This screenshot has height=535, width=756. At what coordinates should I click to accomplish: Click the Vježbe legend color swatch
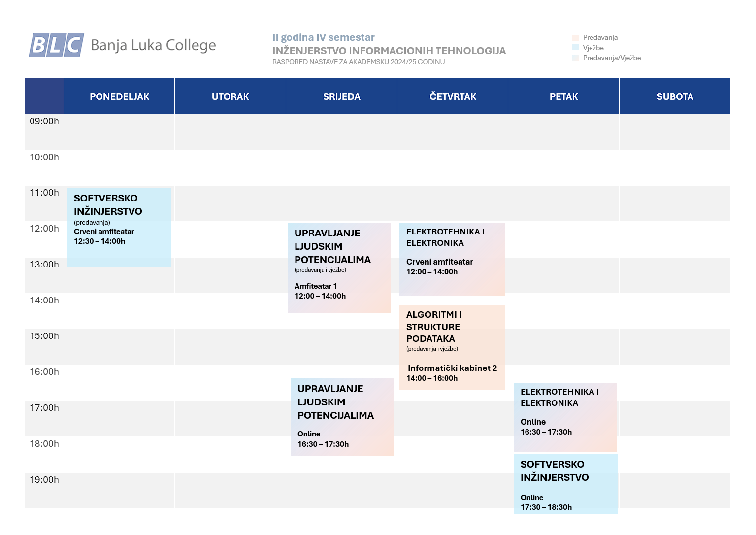(x=575, y=48)
